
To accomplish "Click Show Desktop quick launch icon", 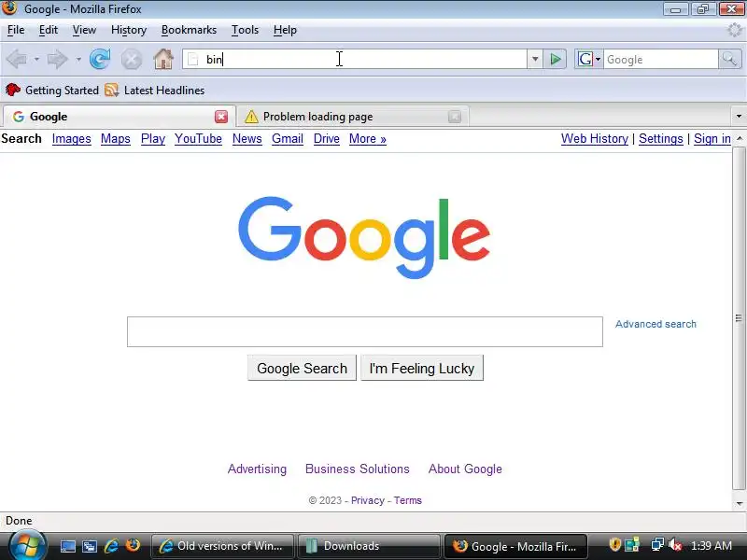I will (67, 546).
